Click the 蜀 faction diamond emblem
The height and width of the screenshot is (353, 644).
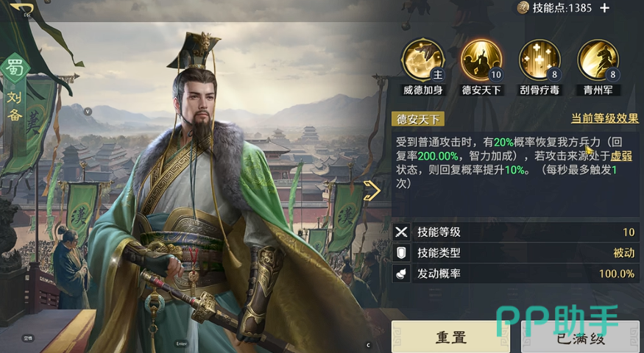15,68
